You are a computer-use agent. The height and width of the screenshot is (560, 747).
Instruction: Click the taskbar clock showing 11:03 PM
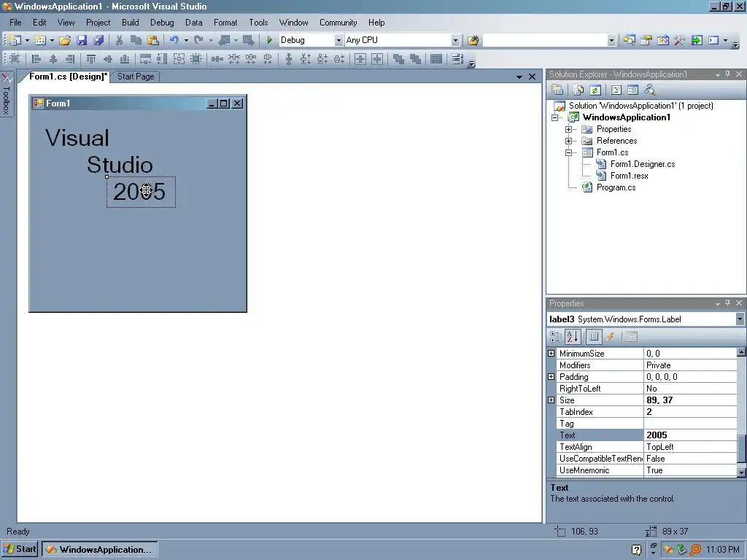tap(723, 550)
